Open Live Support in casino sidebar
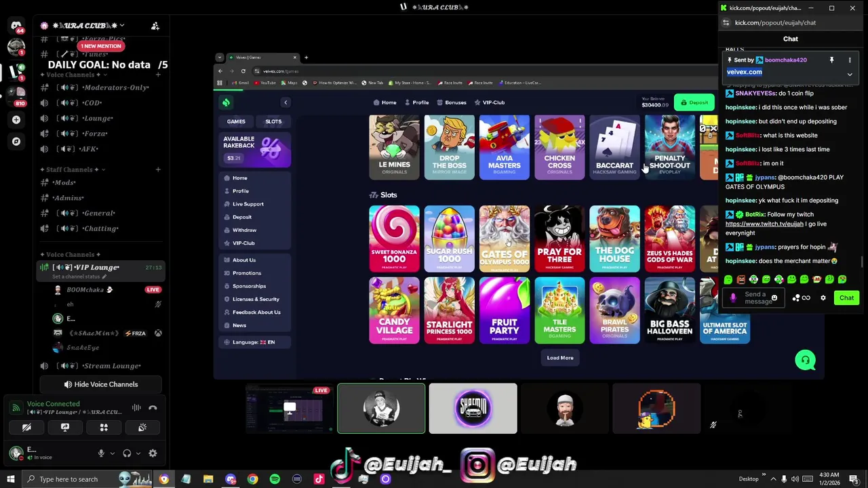The height and width of the screenshot is (488, 868). 248,204
